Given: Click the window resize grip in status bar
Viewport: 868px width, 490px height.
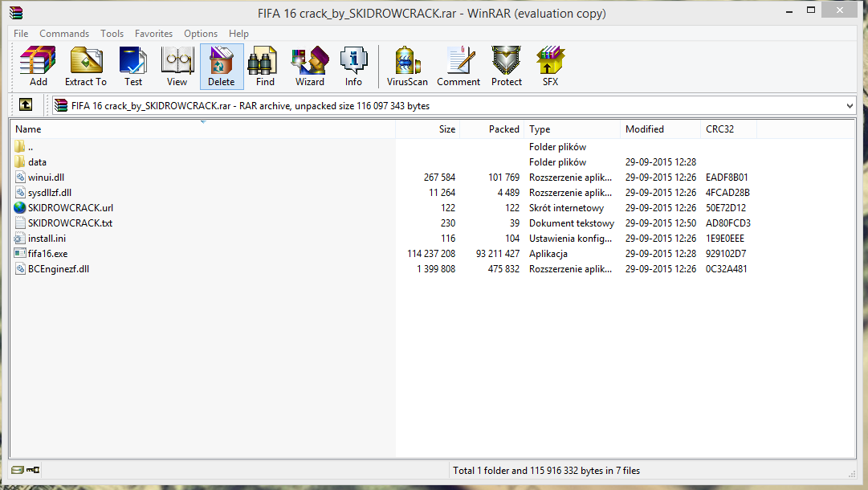Looking at the screenshot, I should 852,473.
